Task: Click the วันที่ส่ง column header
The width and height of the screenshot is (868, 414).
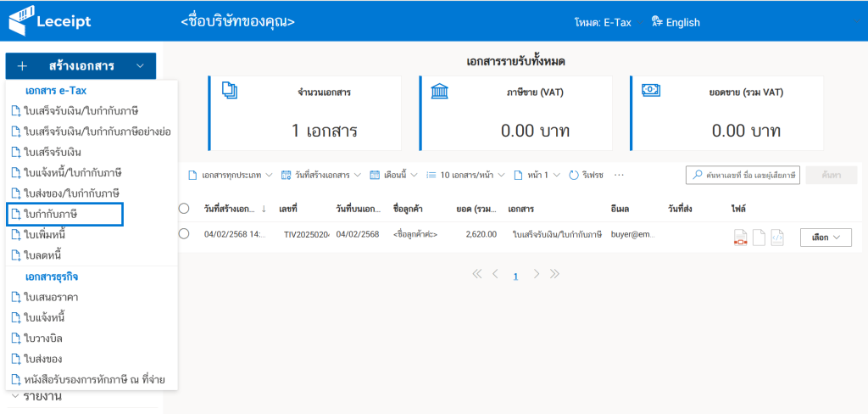Action: (681, 209)
